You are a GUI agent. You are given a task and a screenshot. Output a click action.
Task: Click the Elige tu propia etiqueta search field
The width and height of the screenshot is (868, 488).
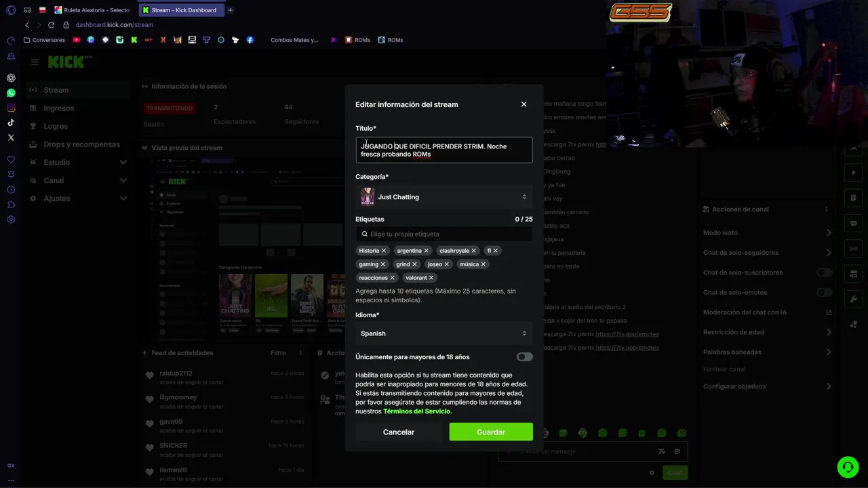[444, 234]
